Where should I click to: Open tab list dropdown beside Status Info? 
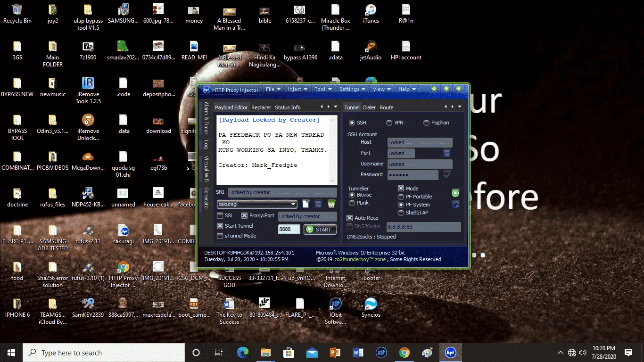335,107
